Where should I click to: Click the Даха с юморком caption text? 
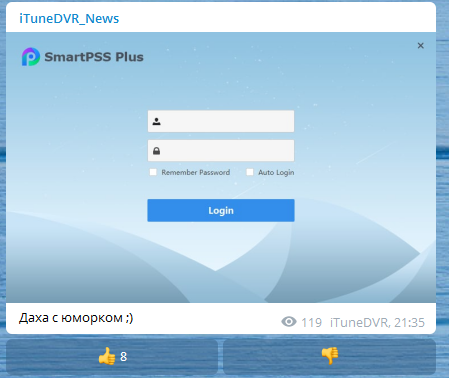pyautogui.click(x=76, y=318)
